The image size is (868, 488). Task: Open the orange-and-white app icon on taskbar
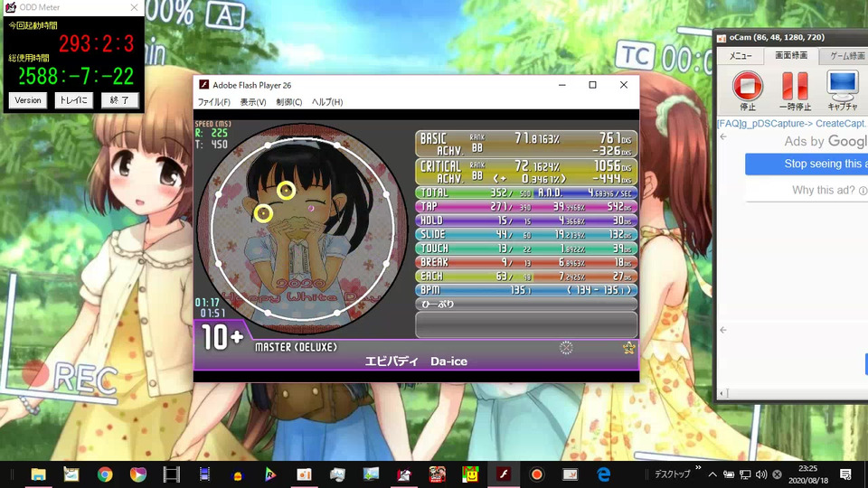(304, 474)
